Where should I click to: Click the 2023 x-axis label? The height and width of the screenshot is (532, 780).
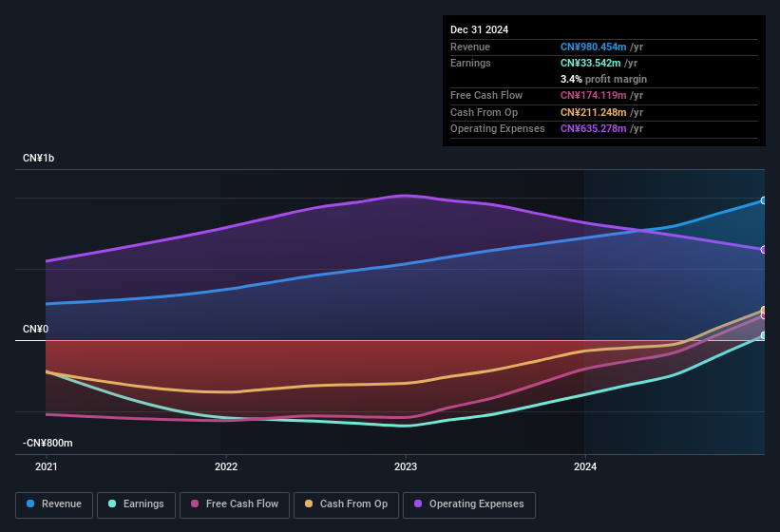[x=406, y=466]
